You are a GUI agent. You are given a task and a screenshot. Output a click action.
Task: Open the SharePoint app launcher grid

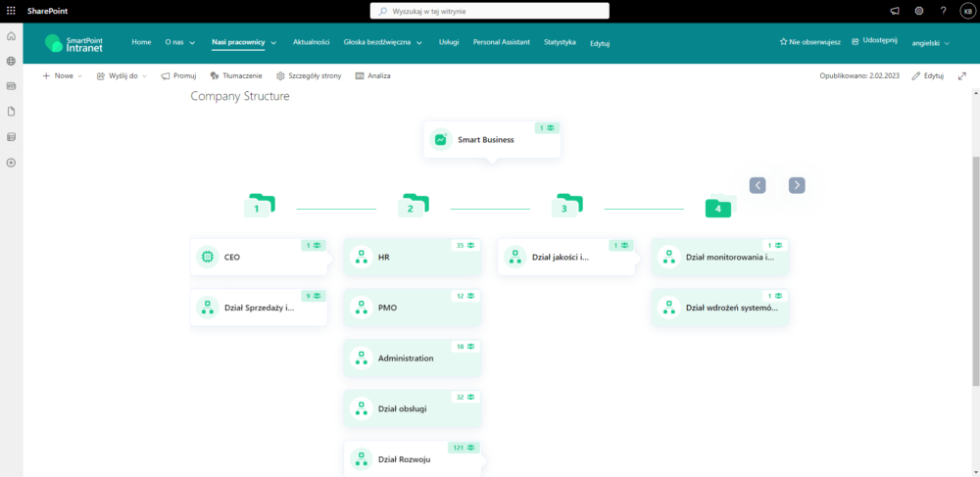(x=11, y=11)
